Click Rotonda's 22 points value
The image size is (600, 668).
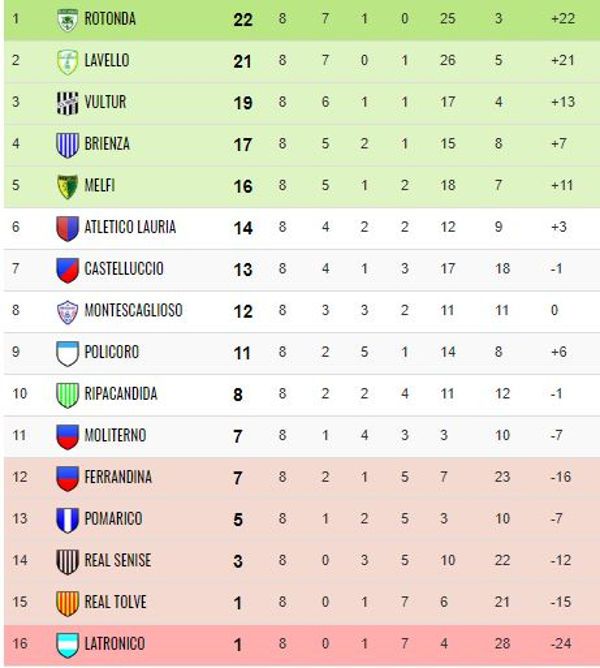tap(243, 20)
